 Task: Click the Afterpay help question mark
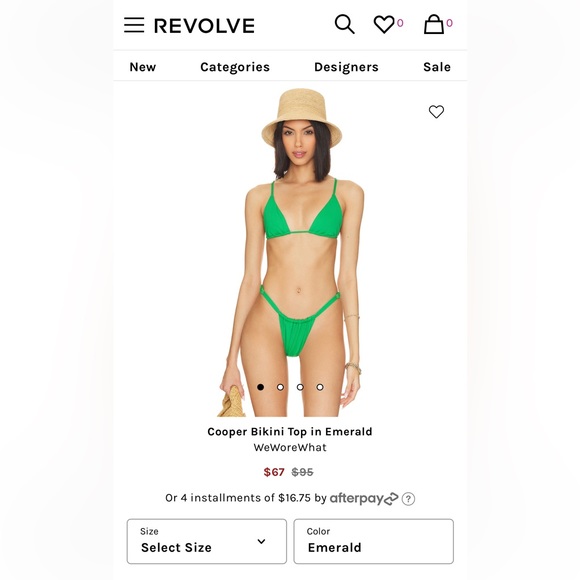click(x=408, y=499)
